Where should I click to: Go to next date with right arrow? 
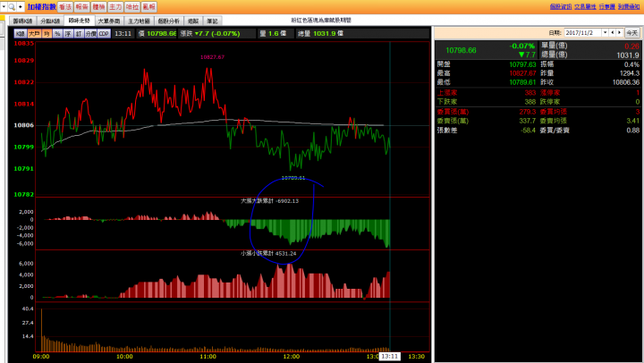620,32
